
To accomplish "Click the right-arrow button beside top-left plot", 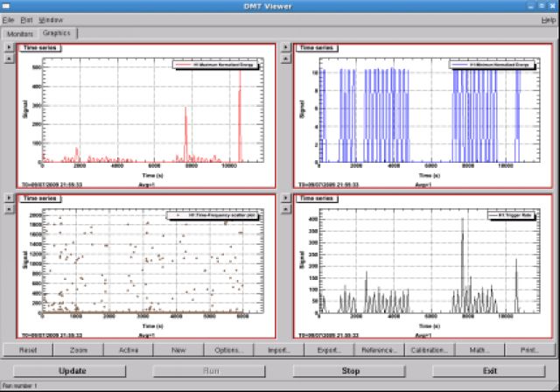I will [9, 48].
